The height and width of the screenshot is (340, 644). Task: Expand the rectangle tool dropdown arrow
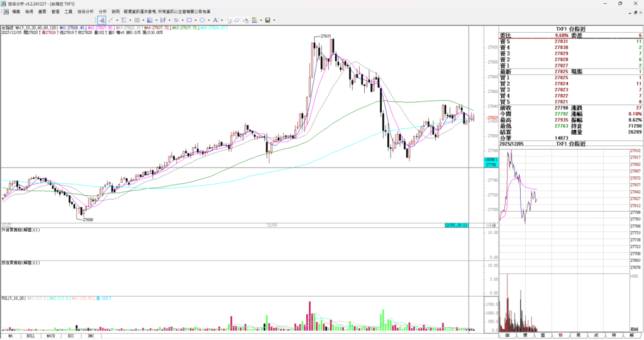click(195, 20)
